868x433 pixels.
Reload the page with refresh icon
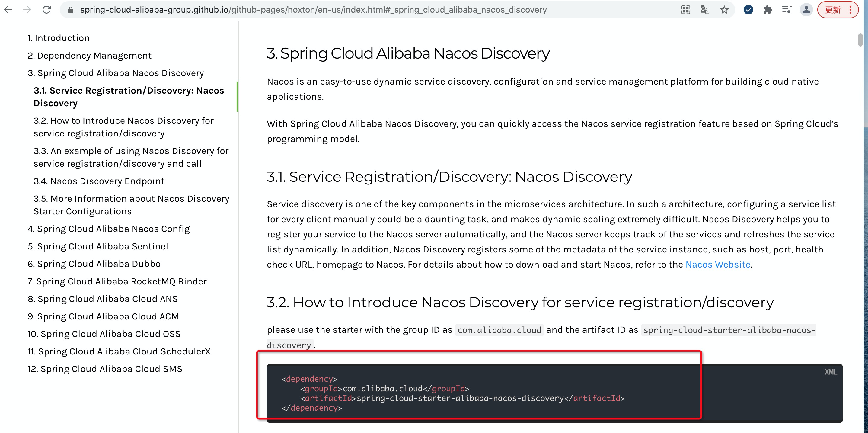coord(46,10)
